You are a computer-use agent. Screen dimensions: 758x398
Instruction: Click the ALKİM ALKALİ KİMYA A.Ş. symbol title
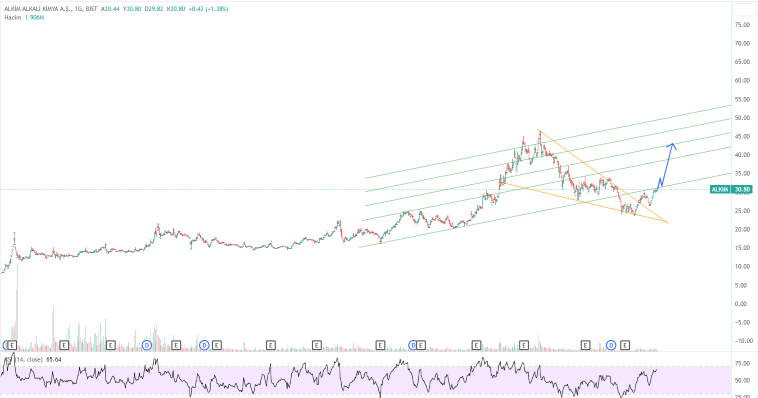[x=37, y=9]
